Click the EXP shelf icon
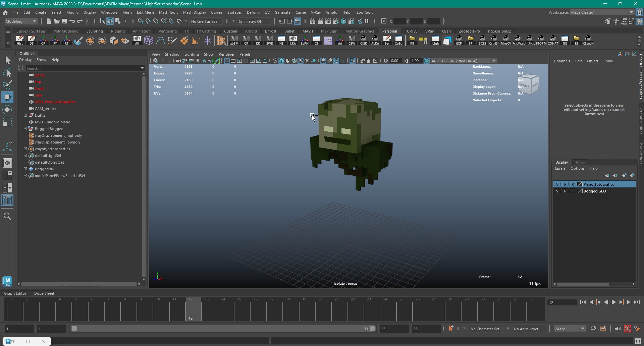This screenshot has width=644, height=346. (459, 40)
